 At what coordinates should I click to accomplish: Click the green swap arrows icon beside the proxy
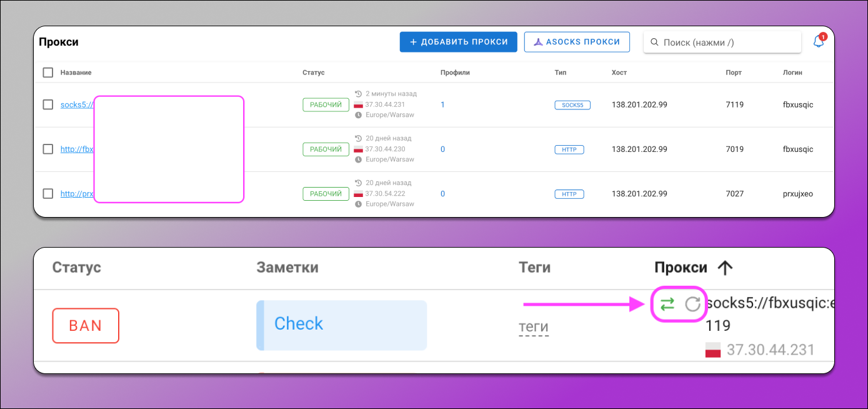pyautogui.click(x=667, y=304)
